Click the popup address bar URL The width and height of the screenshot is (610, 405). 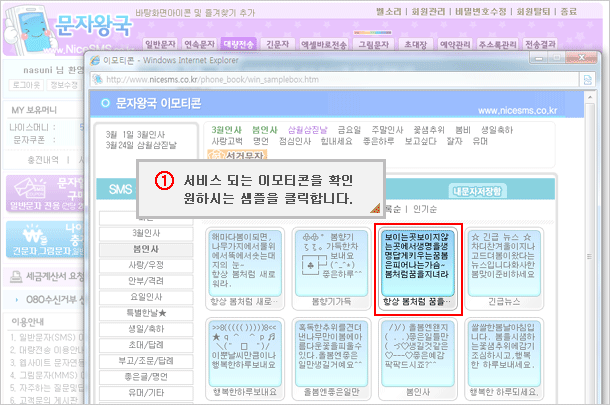(x=212, y=80)
